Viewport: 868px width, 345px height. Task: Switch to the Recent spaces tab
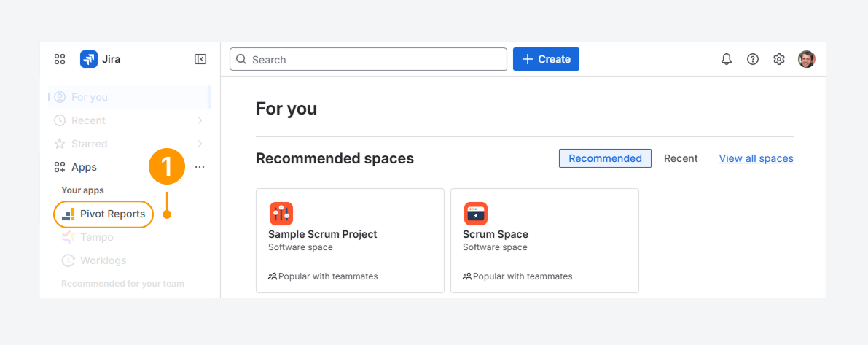pos(681,158)
